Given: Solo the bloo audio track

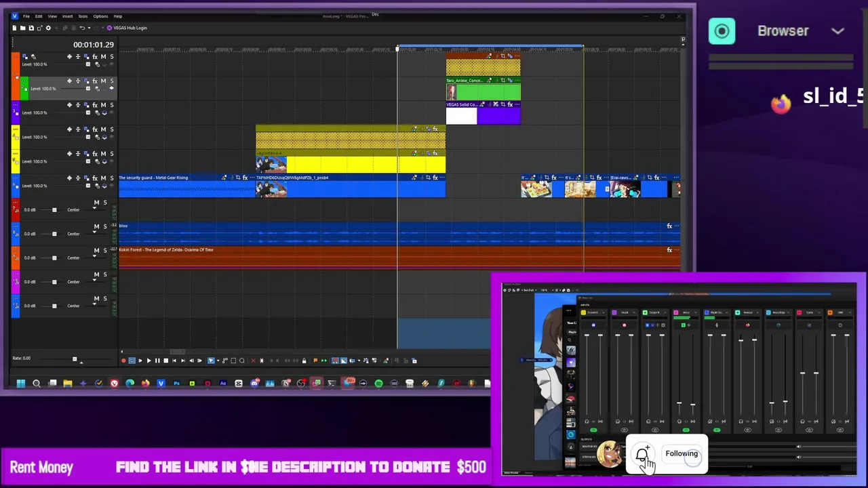Looking at the screenshot, I should 104,226.
